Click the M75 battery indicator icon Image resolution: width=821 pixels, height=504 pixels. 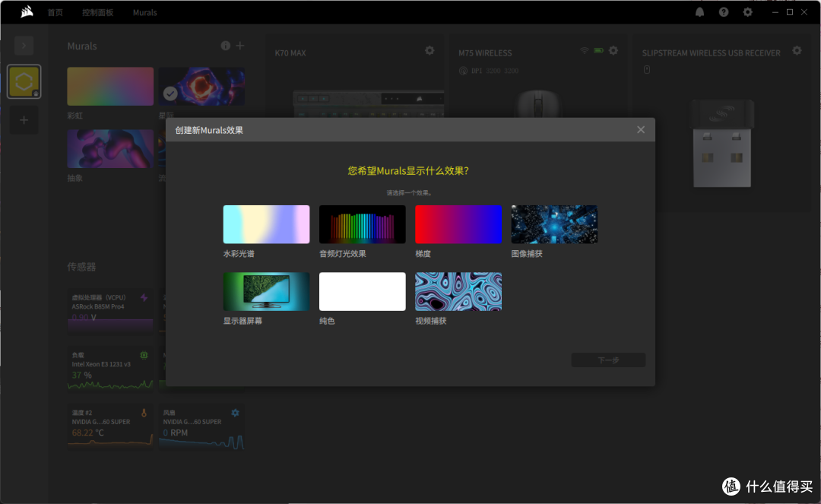pos(598,50)
